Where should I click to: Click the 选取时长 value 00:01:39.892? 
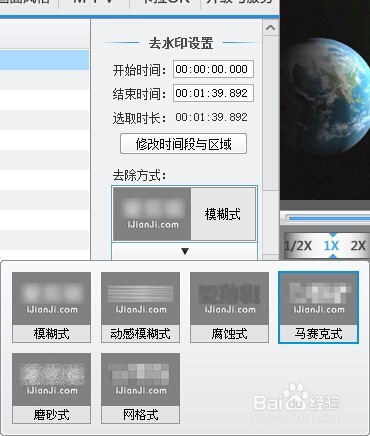tap(211, 117)
